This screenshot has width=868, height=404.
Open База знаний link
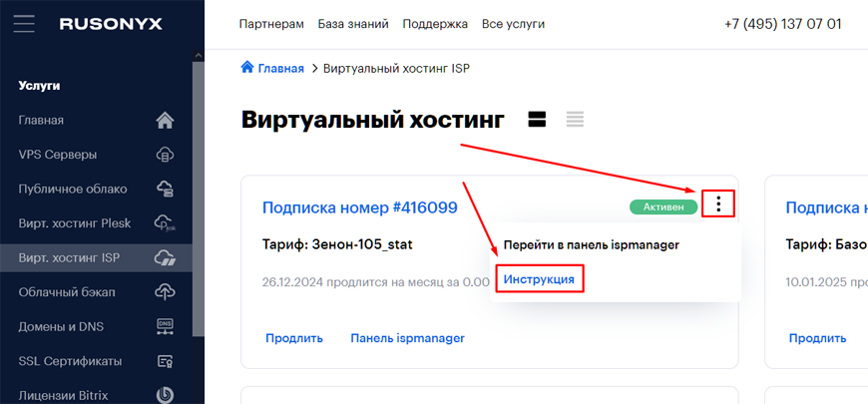(x=353, y=24)
